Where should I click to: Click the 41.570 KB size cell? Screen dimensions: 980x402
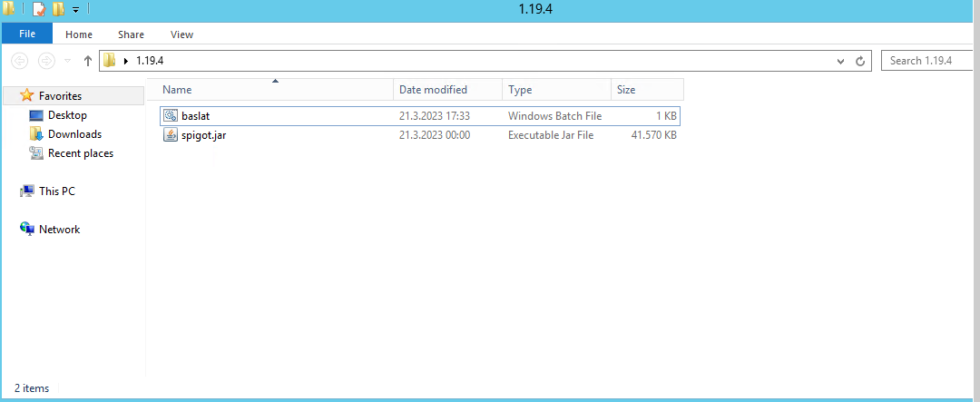click(654, 135)
